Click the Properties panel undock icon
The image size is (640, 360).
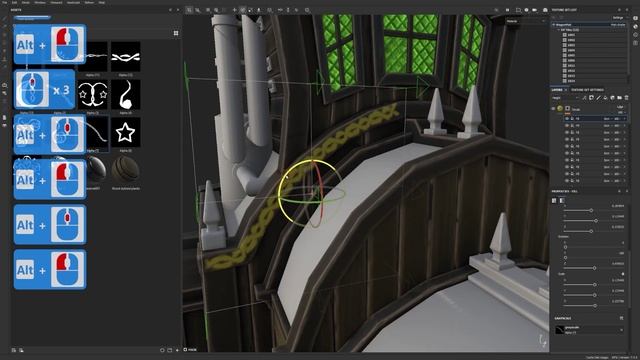(x=620, y=191)
